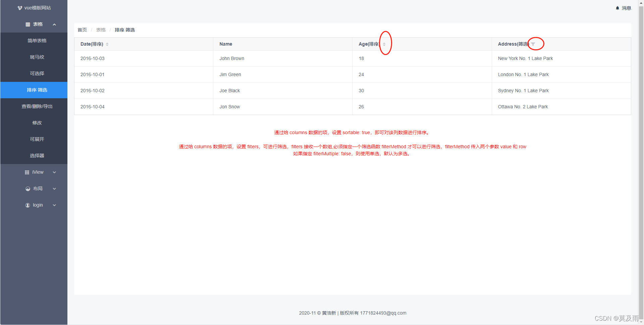The width and height of the screenshot is (644, 325).
Task: Sort by Age using sort arrows
Action: pos(384,44)
